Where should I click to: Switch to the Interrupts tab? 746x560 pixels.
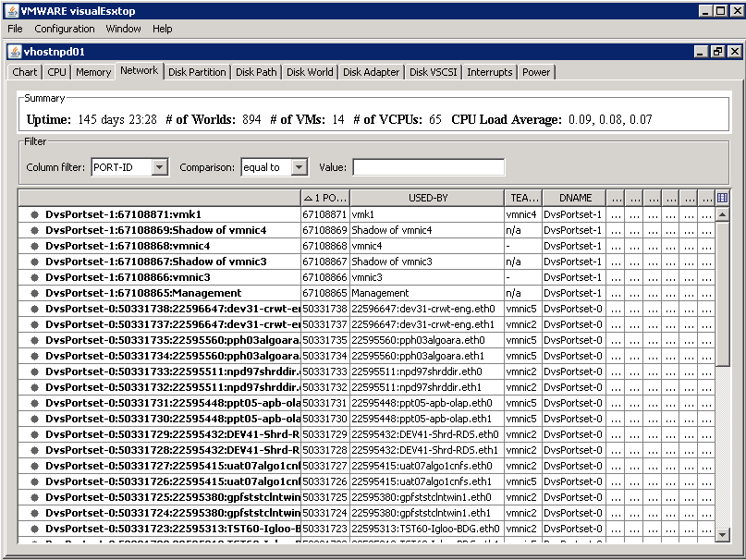point(490,72)
